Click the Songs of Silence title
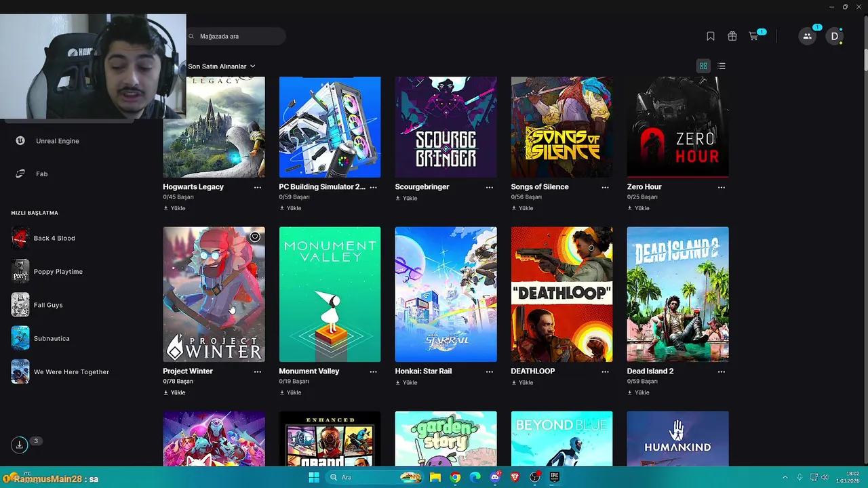The width and height of the screenshot is (868, 488). click(x=540, y=187)
